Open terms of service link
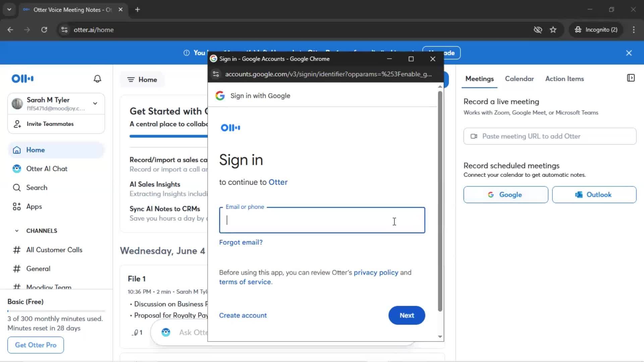The height and width of the screenshot is (362, 644). click(x=245, y=282)
